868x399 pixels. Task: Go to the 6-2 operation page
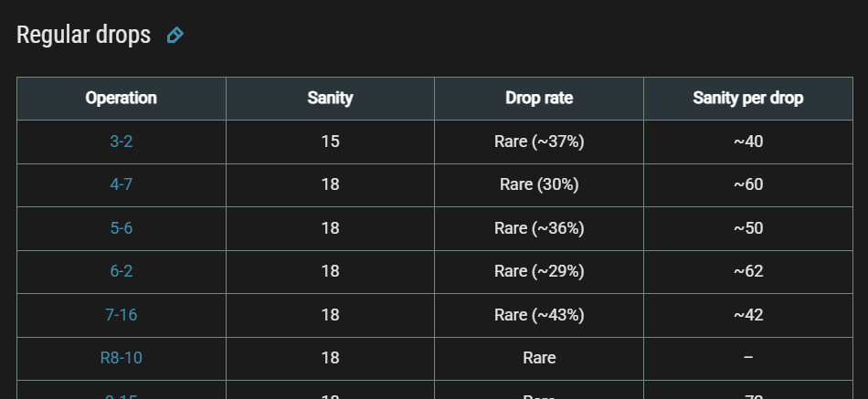[x=122, y=271]
